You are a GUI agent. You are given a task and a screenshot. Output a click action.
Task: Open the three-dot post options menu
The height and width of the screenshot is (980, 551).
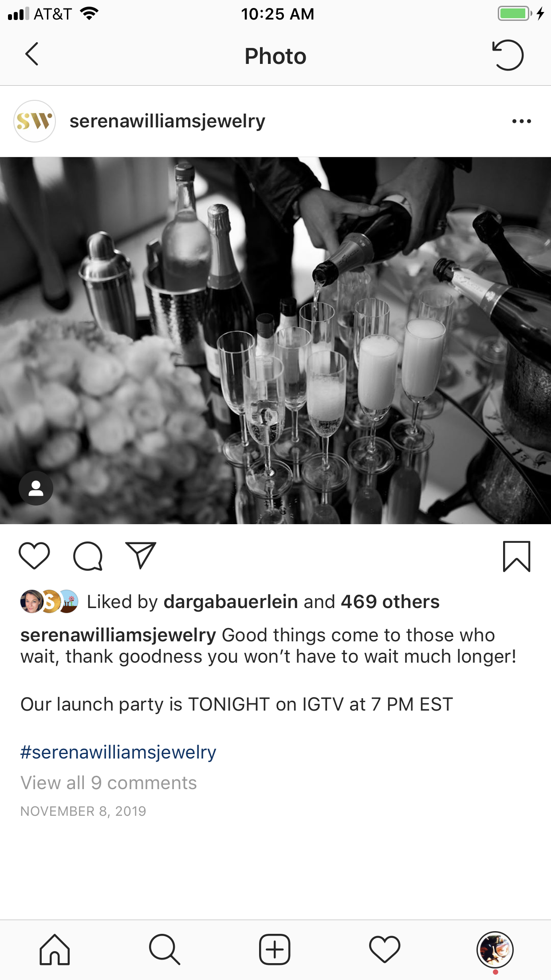click(521, 121)
